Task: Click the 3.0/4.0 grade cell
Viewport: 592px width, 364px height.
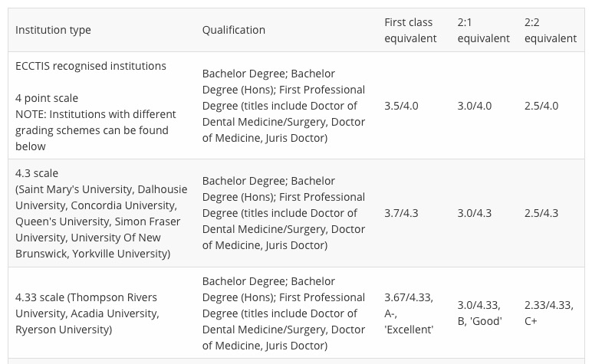Action: point(474,106)
